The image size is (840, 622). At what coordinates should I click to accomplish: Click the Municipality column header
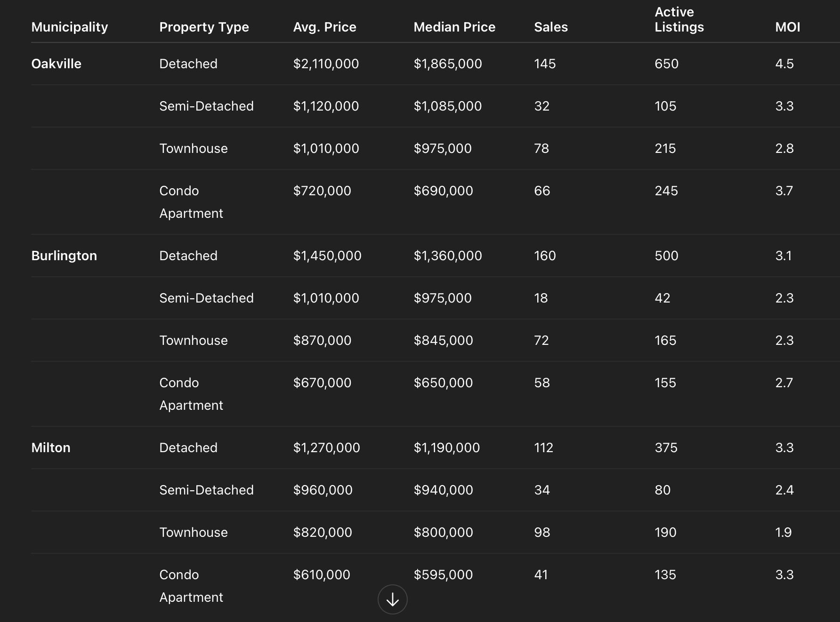70,27
